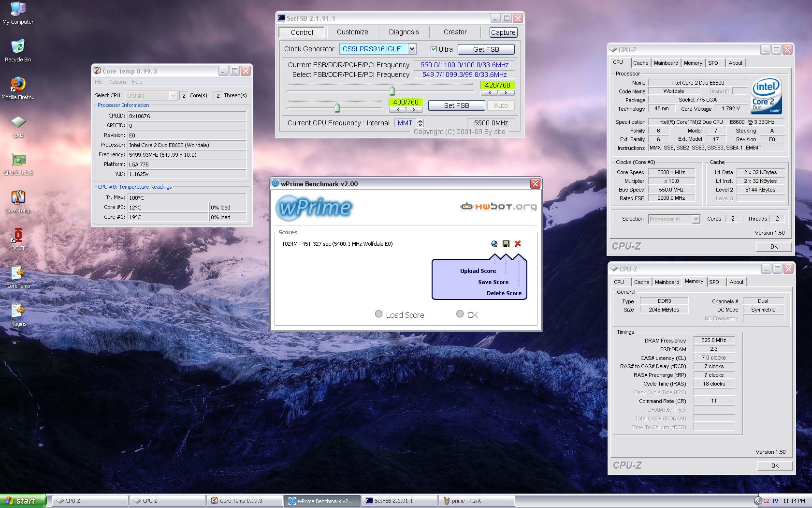Click the Capture button in SetFSB

[x=503, y=32]
